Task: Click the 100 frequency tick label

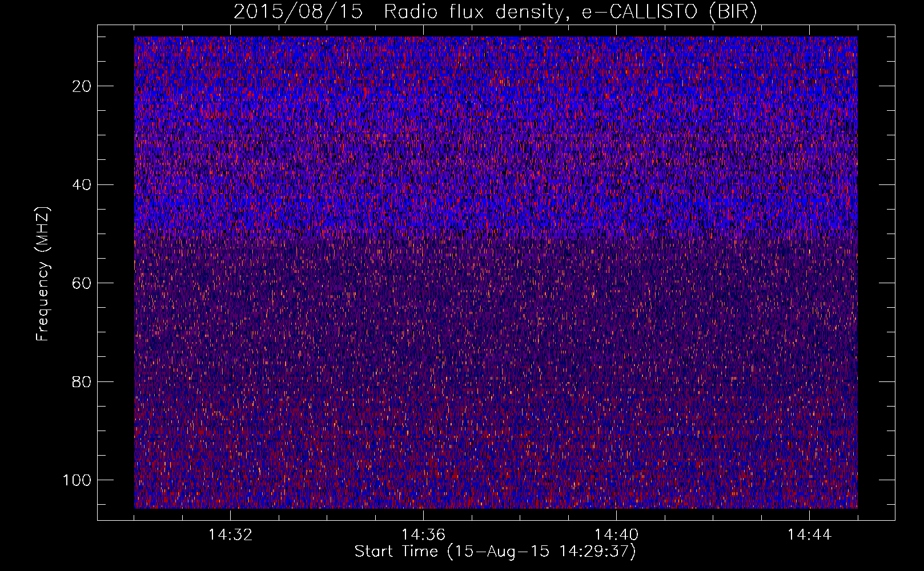Action: [77, 480]
